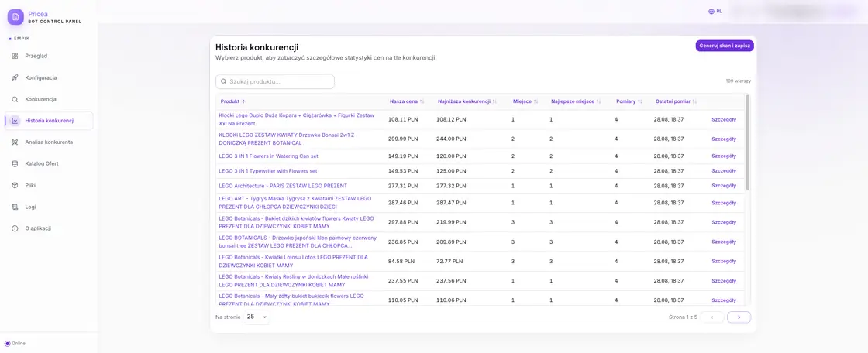Image resolution: width=868 pixels, height=353 pixels.
Task: Click the 109 wierszy row count
Action: pos(739,81)
